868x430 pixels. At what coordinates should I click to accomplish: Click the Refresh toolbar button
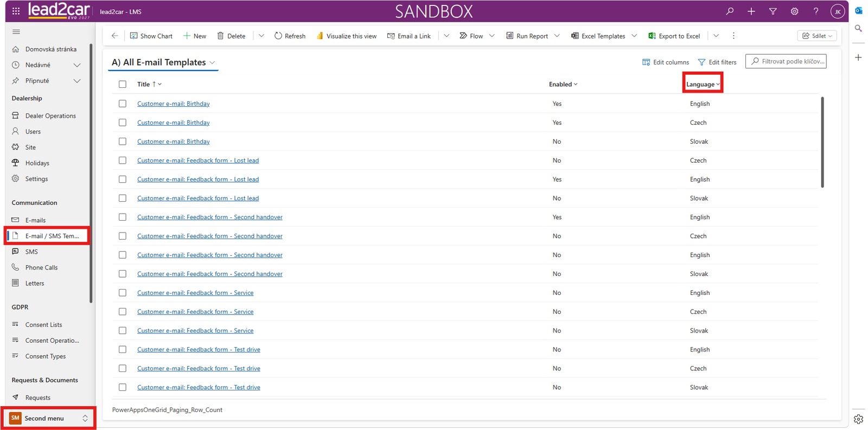[290, 36]
